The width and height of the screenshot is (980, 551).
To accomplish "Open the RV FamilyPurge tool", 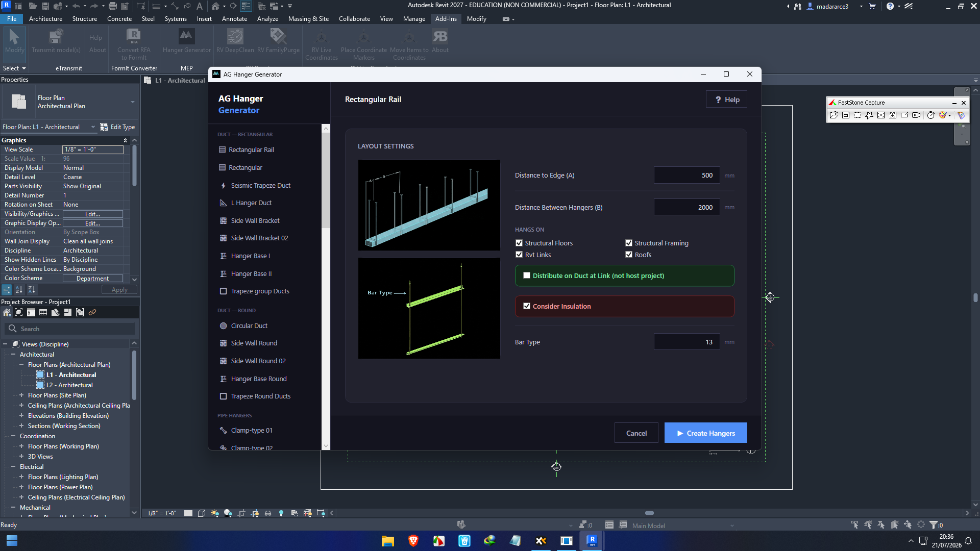I will [278, 41].
